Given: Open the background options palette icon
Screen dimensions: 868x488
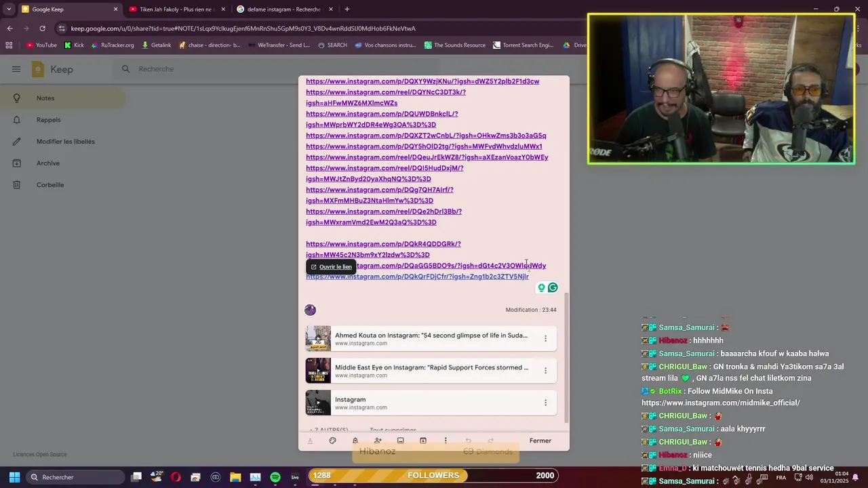Looking at the screenshot, I should (332, 441).
